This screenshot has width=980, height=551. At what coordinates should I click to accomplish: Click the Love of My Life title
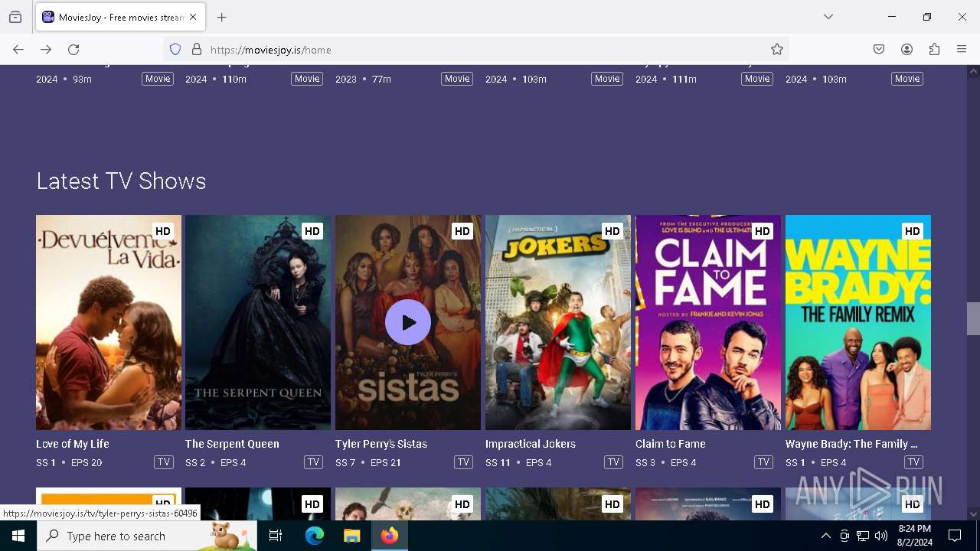pyautogui.click(x=73, y=444)
